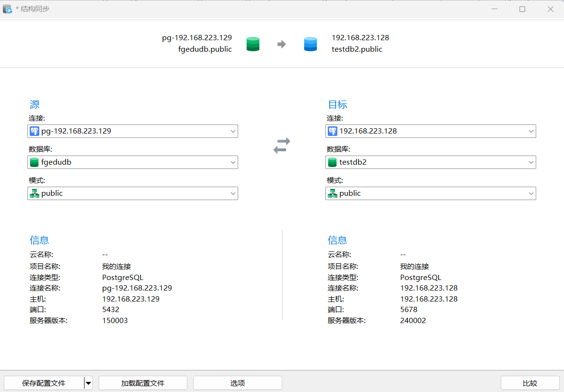
Task: Click the 保存配置文件 button
Action: tap(44, 383)
